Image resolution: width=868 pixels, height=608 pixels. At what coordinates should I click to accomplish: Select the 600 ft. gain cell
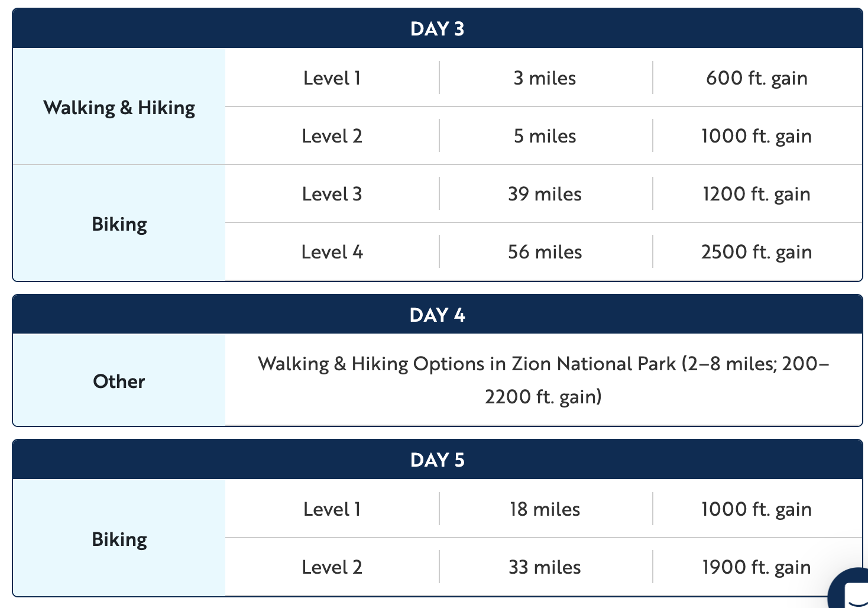point(756,78)
